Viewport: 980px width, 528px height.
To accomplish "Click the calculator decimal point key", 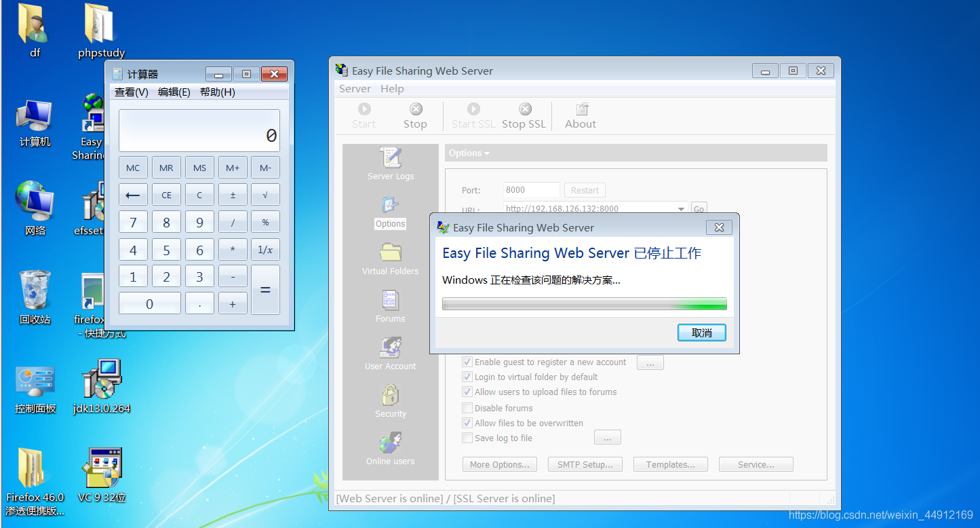I will click(199, 303).
